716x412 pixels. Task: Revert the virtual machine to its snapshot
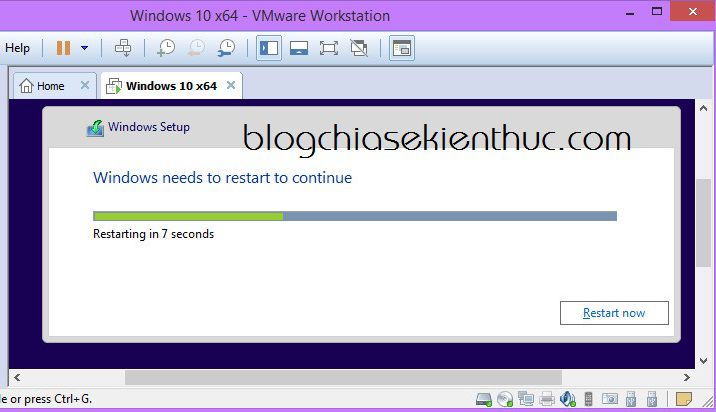(196, 48)
